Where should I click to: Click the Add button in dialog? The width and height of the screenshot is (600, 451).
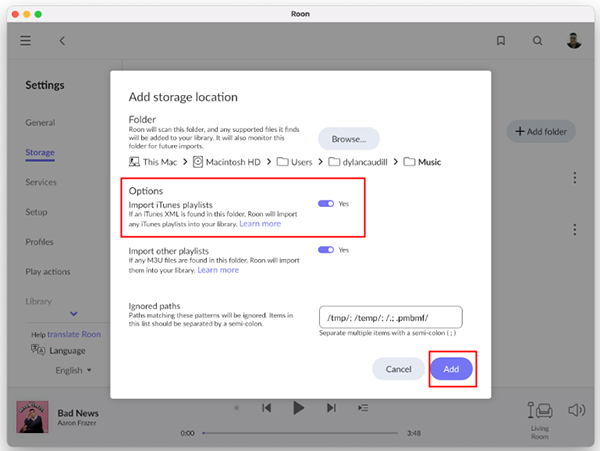pos(451,369)
